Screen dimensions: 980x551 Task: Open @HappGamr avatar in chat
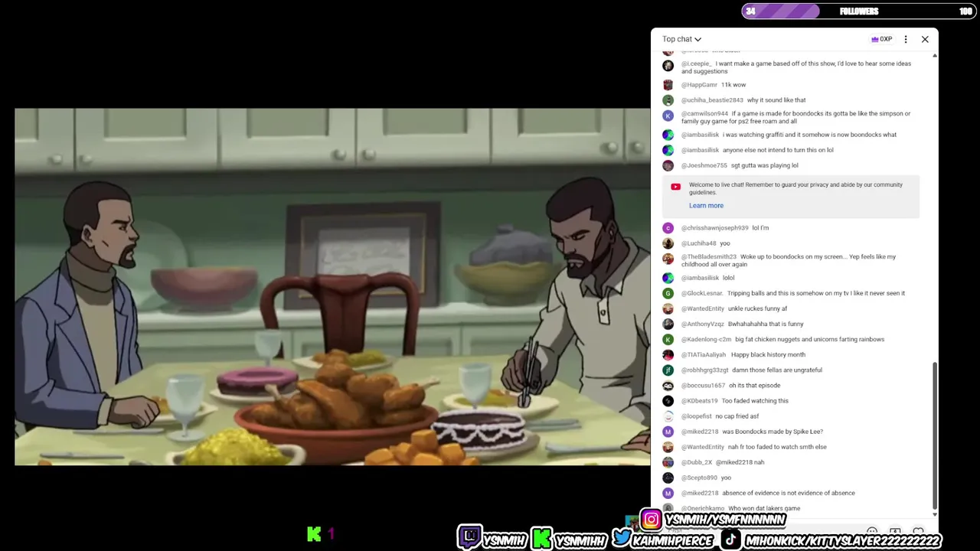(668, 85)
